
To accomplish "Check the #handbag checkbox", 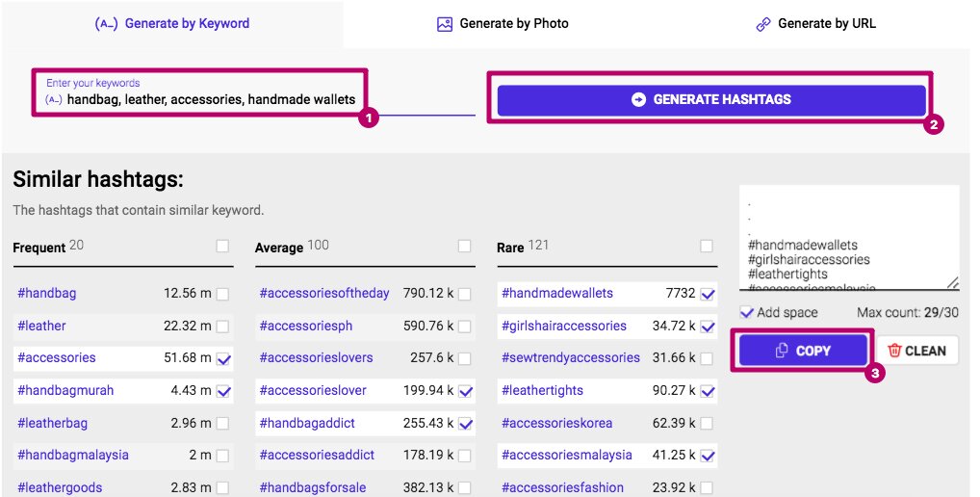I will tap(223, 294).
